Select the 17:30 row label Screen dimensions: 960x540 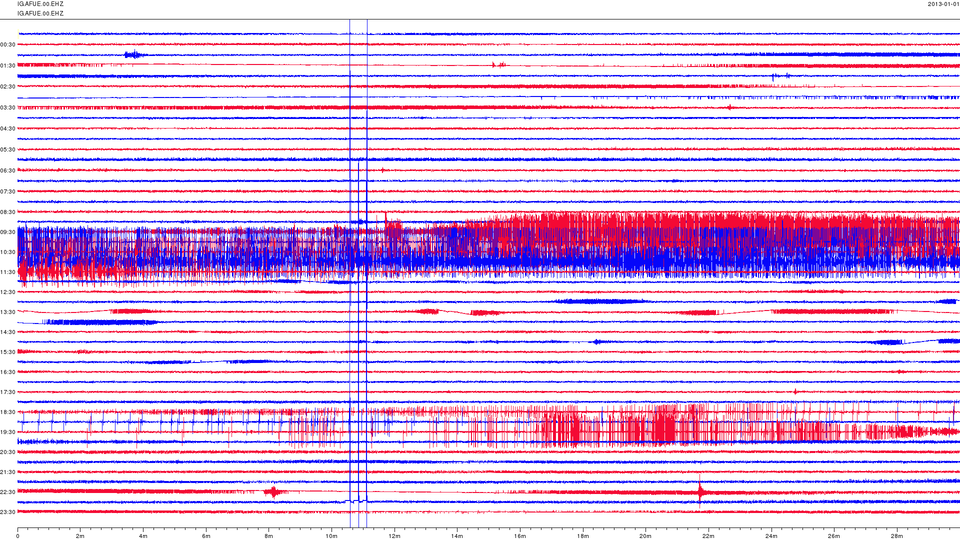pos(8,392)
